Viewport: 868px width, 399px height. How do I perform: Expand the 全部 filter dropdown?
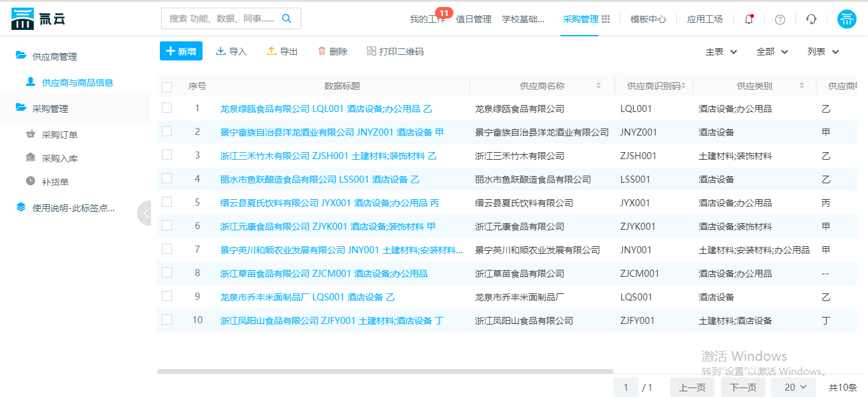[x=772, y=52]
